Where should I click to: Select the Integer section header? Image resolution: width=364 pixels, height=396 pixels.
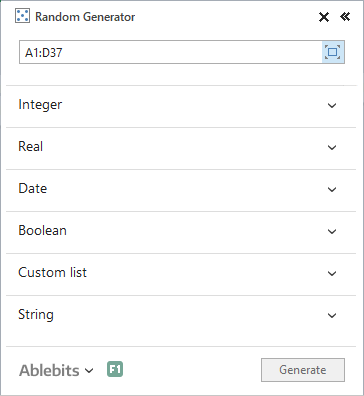click(x=181, y=106)
